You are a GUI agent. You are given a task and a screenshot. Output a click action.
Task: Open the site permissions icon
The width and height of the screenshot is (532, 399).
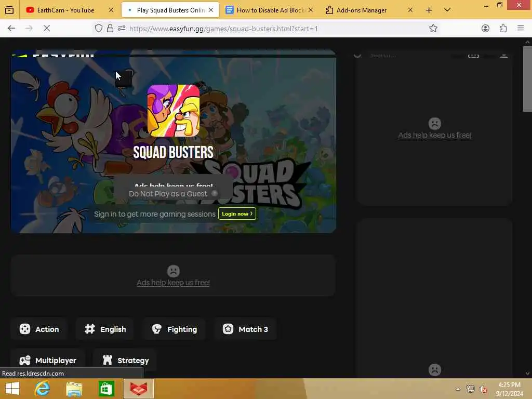(122, 29)
